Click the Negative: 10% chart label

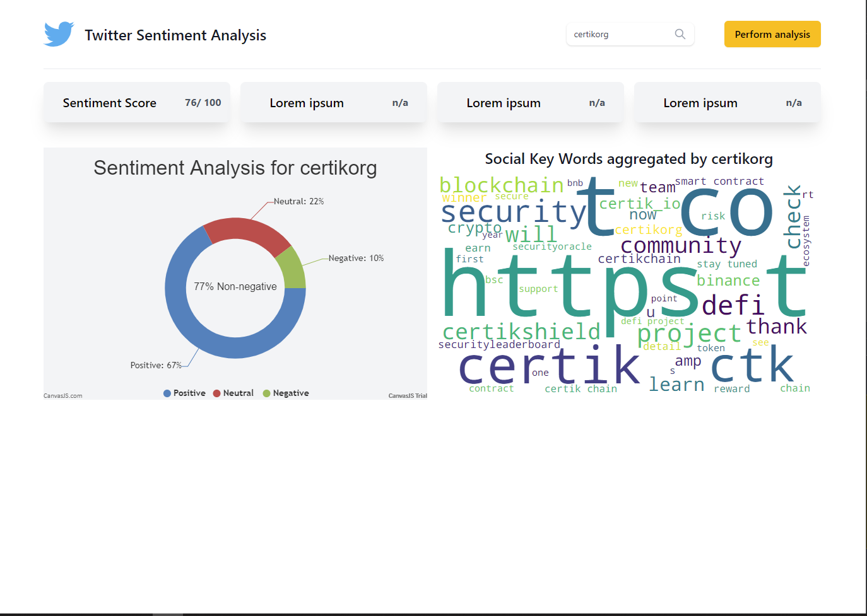(x=356, y=259)
